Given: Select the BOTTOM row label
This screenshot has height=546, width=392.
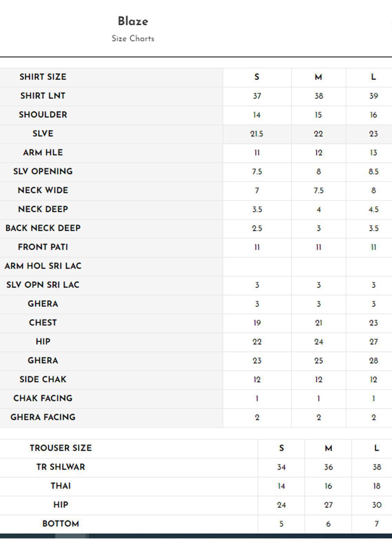Looking at the screenshot, I should 61,524.
